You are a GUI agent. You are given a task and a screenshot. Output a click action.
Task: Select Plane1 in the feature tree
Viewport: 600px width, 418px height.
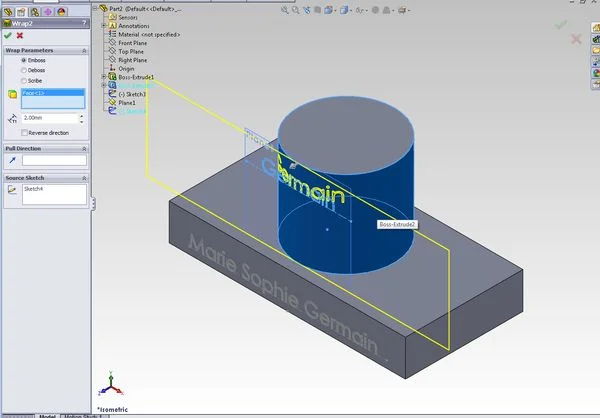[x=127, y=103]
